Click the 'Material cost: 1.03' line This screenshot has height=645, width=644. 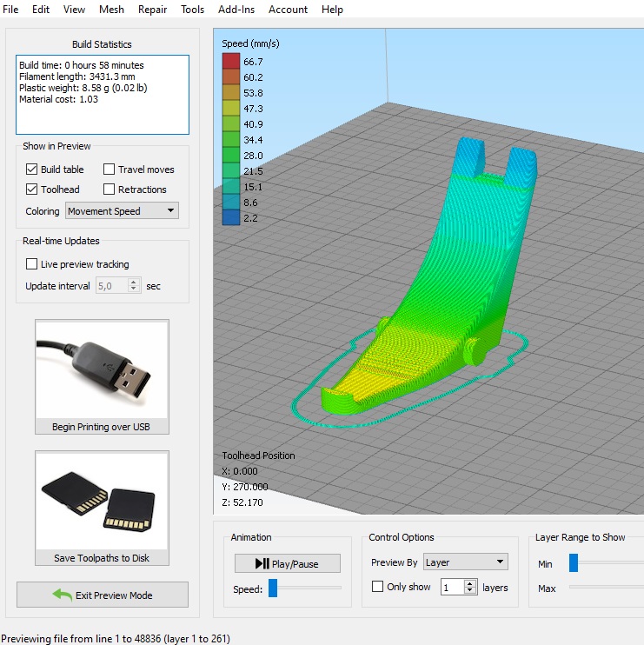coord(58,99)
